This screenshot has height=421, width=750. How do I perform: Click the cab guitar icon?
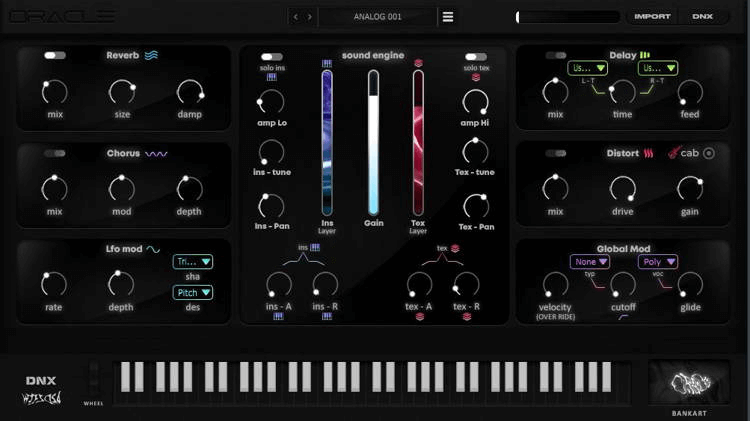674,153
